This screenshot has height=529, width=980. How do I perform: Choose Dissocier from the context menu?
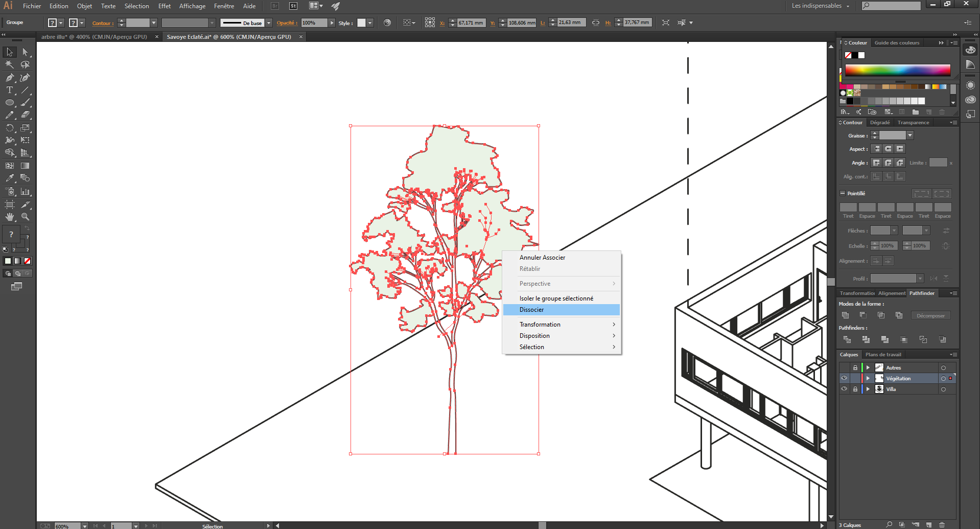click(x=531, y=310)
